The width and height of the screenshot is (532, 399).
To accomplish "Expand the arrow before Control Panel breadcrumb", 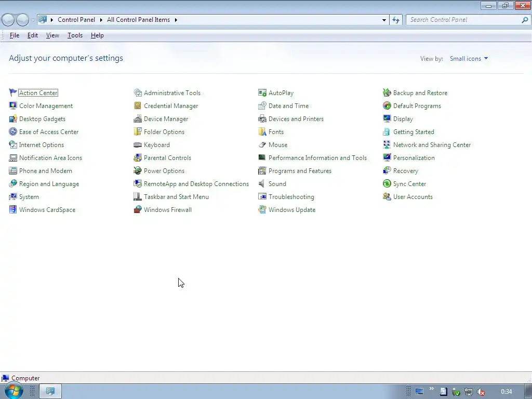I will (x=52, y=20).
